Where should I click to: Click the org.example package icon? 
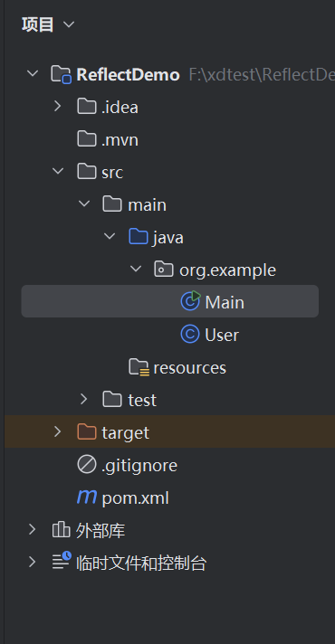click(x=164, y=270)
